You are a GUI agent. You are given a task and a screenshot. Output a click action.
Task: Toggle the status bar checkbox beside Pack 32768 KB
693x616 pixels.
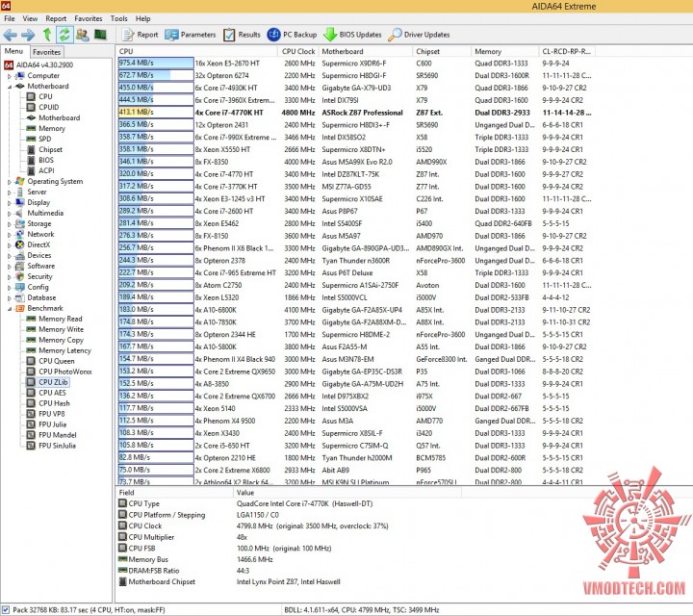(x=6, y=610)
